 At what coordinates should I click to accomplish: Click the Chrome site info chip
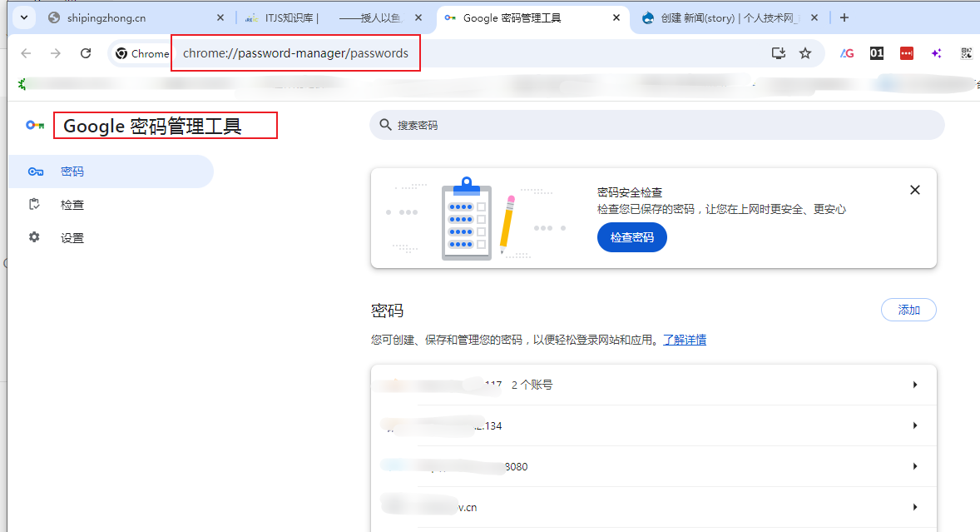pos(142,54)
